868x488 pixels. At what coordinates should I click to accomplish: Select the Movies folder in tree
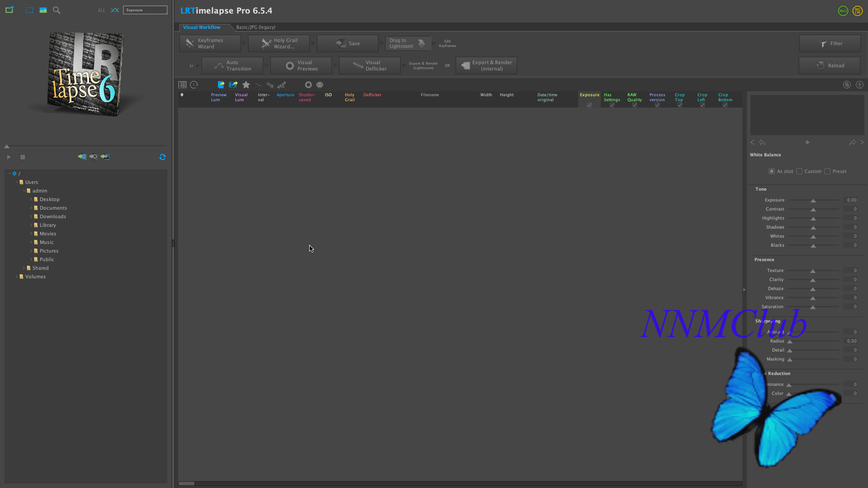point(48,234)
